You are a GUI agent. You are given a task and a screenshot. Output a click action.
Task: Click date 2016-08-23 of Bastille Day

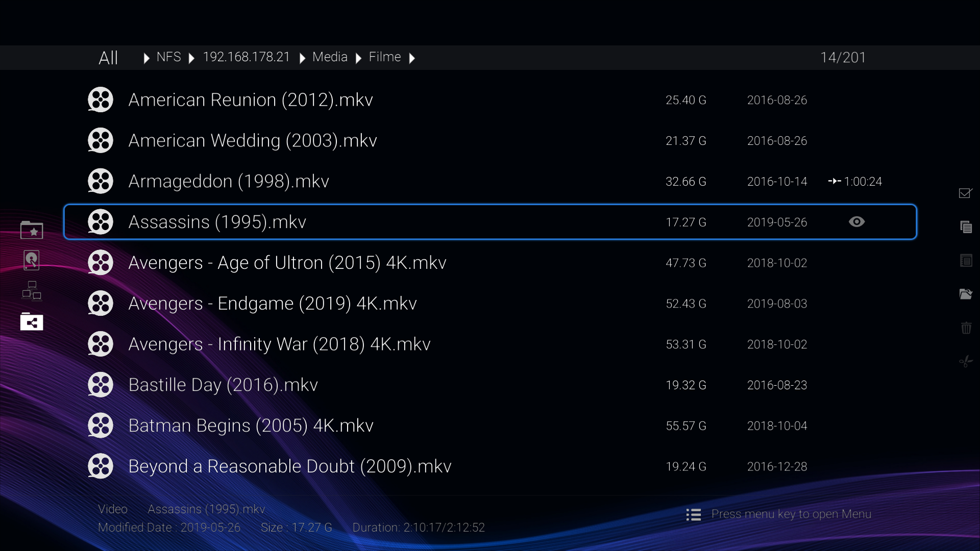pyautogui.click(x=777, y=385)
